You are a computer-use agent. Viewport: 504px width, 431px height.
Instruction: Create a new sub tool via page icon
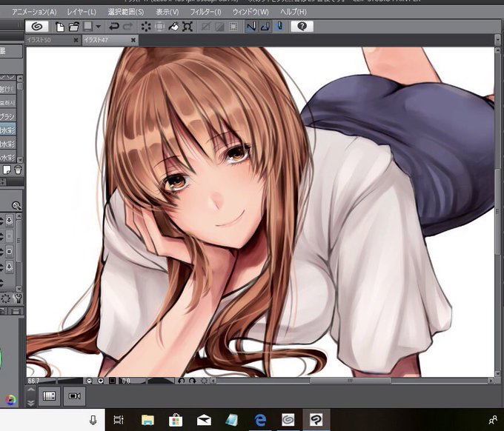coord(7,170)
